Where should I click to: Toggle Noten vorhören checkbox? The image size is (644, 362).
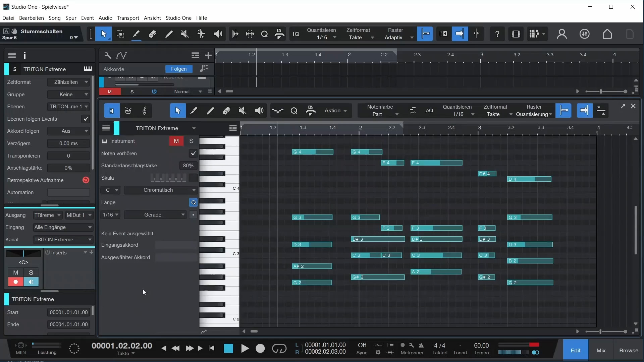193,154
